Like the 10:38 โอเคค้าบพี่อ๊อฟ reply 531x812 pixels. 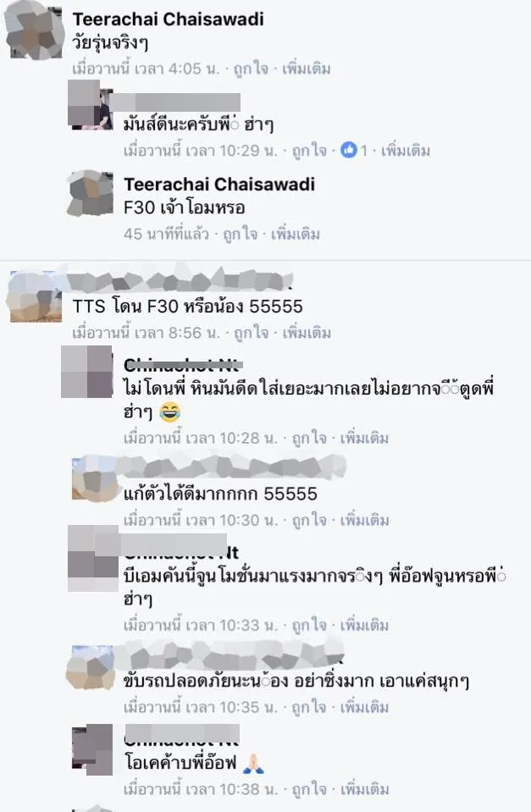309,789
